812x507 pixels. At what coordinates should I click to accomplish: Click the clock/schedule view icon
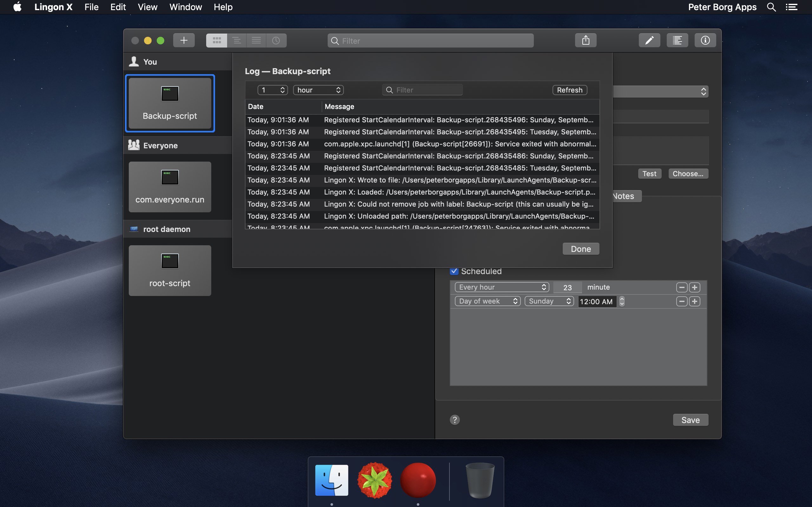276,40
